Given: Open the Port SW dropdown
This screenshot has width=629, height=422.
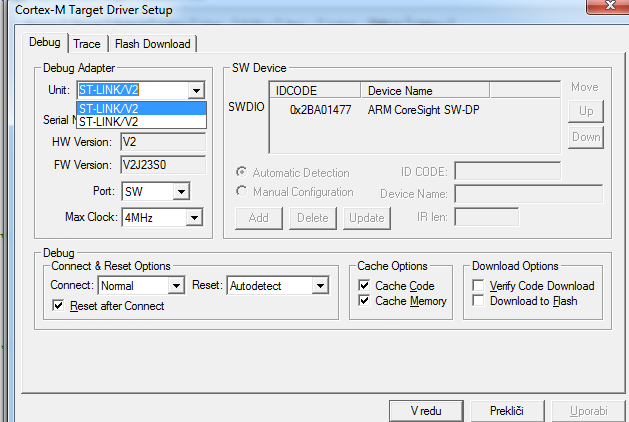Looking at the screenshot, I should click(x=181, y=192).
